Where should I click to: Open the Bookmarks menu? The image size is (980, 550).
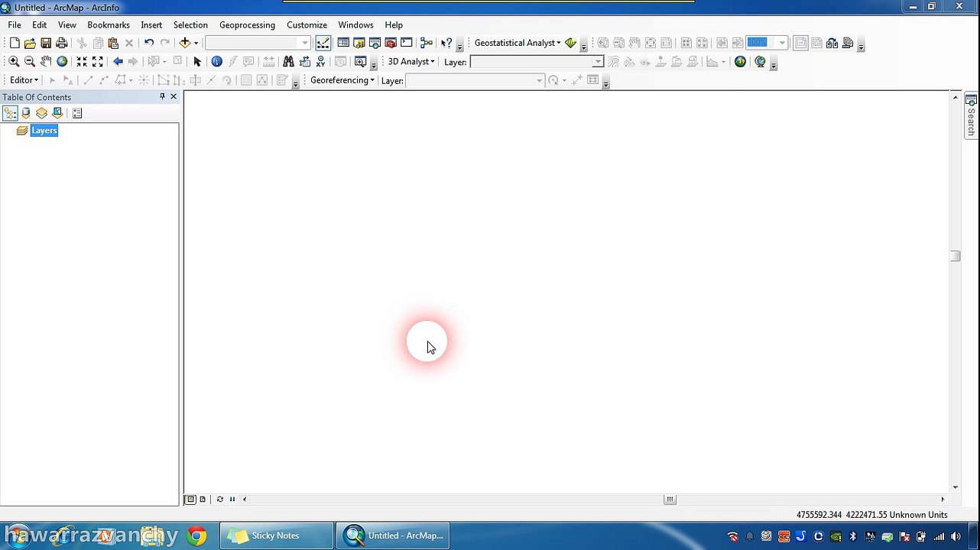tap(109, 25)
